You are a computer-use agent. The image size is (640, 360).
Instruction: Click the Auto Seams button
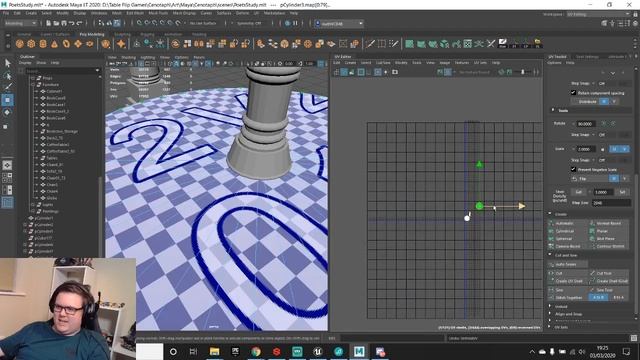pyautogui.click(x=568, y=264)
